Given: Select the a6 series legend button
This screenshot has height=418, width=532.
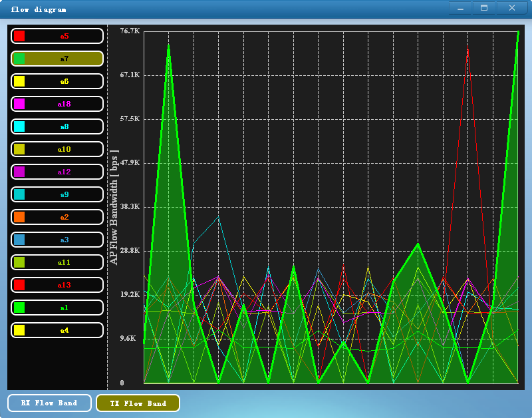Looking at the screenshot, I should [x=57, y=81].
